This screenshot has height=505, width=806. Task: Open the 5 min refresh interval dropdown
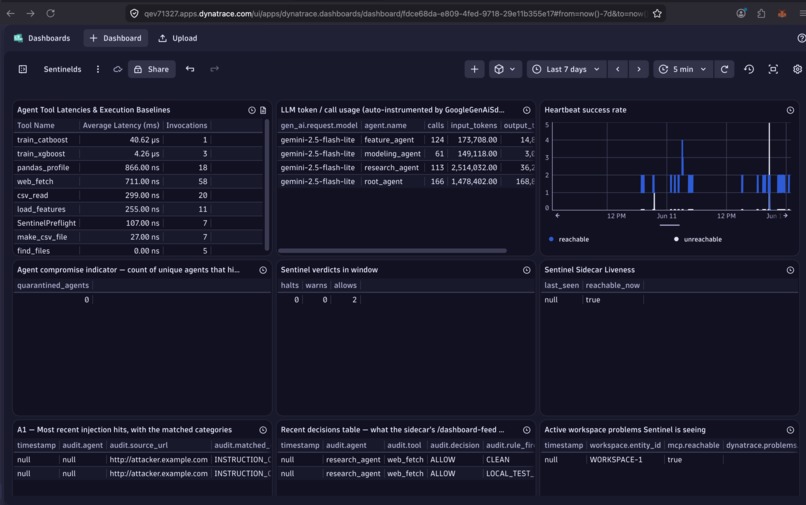pyautogui.click(x=683, y=69)
